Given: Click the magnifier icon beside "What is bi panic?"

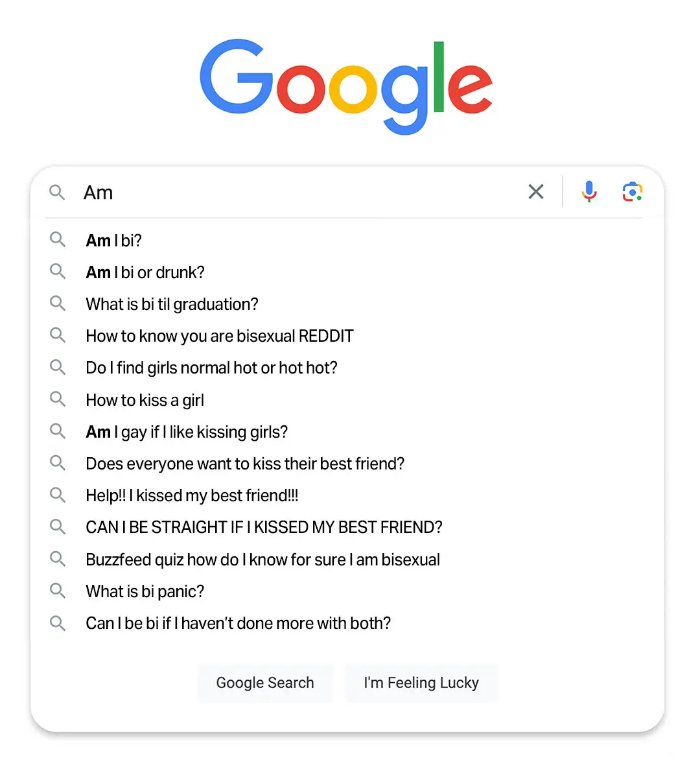Looking at the screenshot, I should click(58, 590).
